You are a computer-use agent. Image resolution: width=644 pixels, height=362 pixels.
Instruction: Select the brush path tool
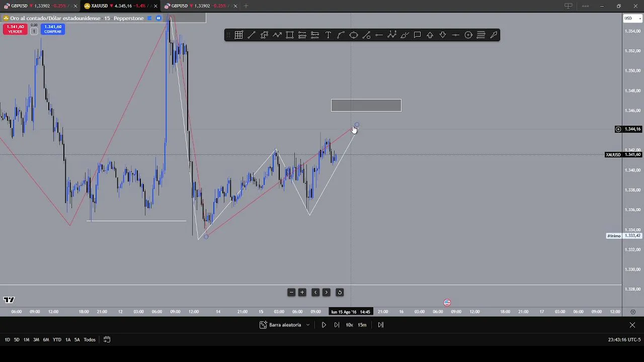coord(264,35)
